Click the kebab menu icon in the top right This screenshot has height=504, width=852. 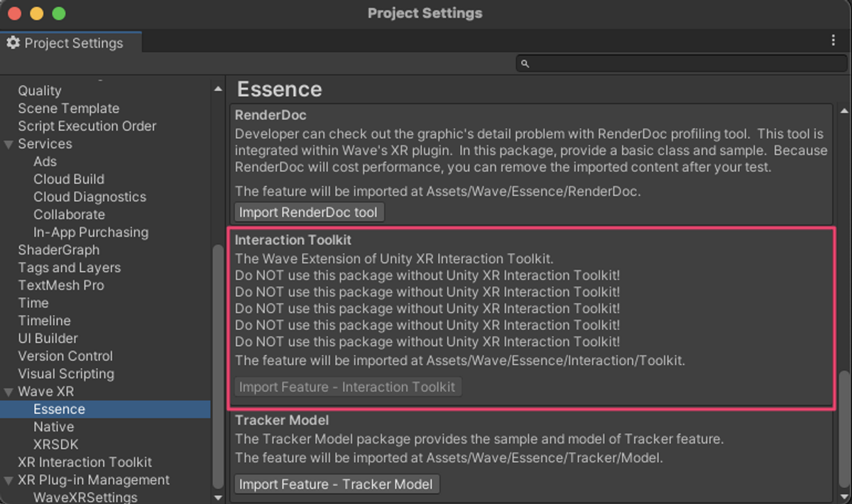pyautogui.click(x=834, y=41)
